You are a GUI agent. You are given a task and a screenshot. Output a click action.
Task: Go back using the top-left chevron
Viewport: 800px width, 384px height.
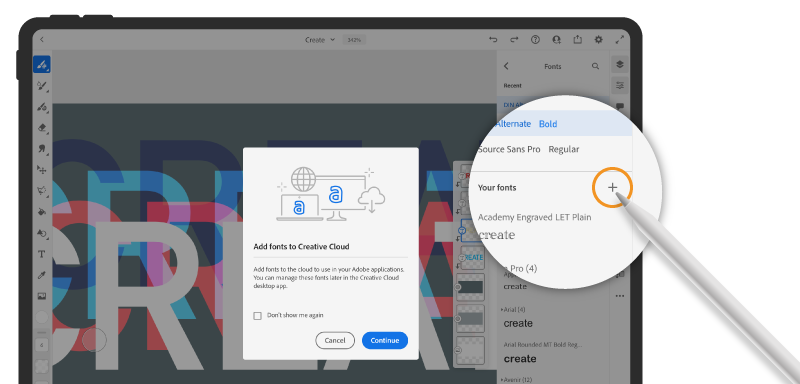pos(42,39)
